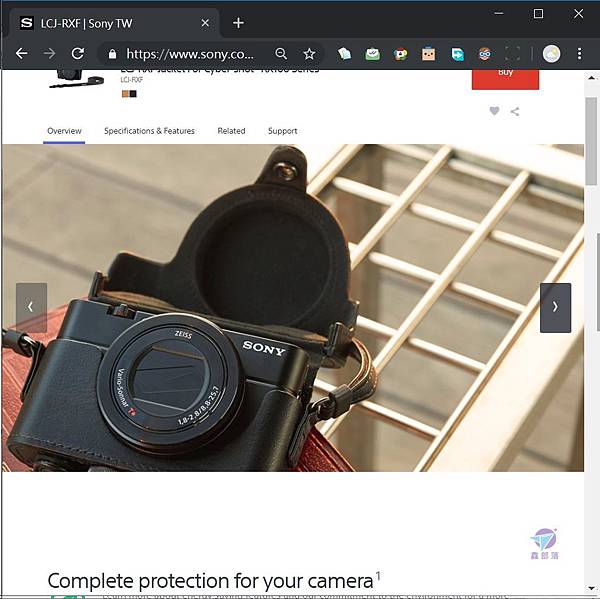Viewport: 600px width, 599px height.
Task: Choose the brown color swatch
Action: 125,94
